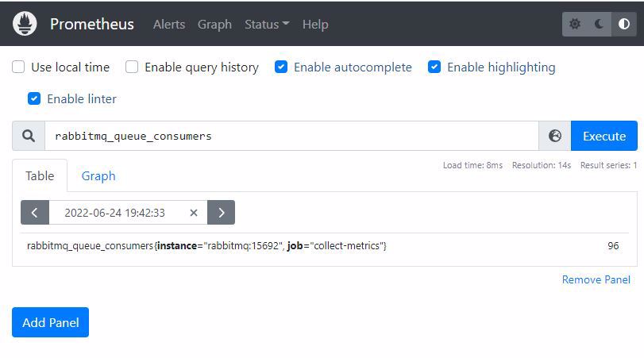Click the rabbitmq_queue_consumers result series row
644x358 pixels.
[325, 245]
